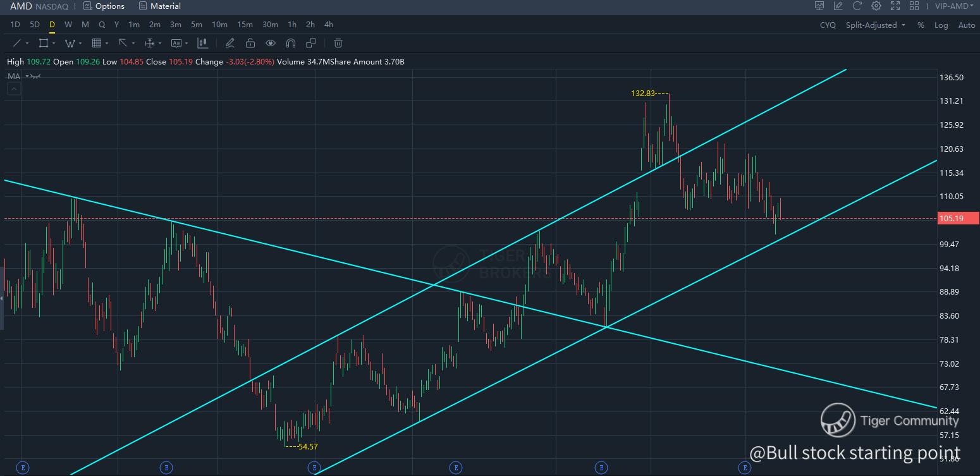Open the Options tab
This screenshot has width=980, height=476.
[104, 6]
